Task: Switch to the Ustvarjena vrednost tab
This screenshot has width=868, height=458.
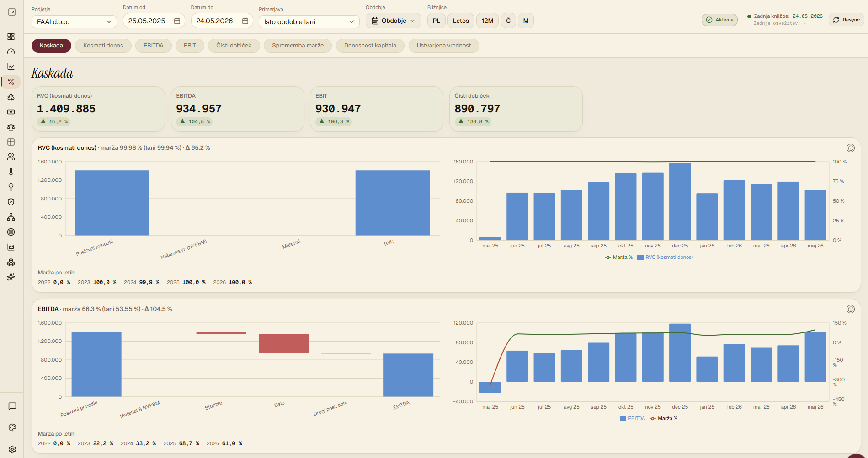Action: [444, 46]
